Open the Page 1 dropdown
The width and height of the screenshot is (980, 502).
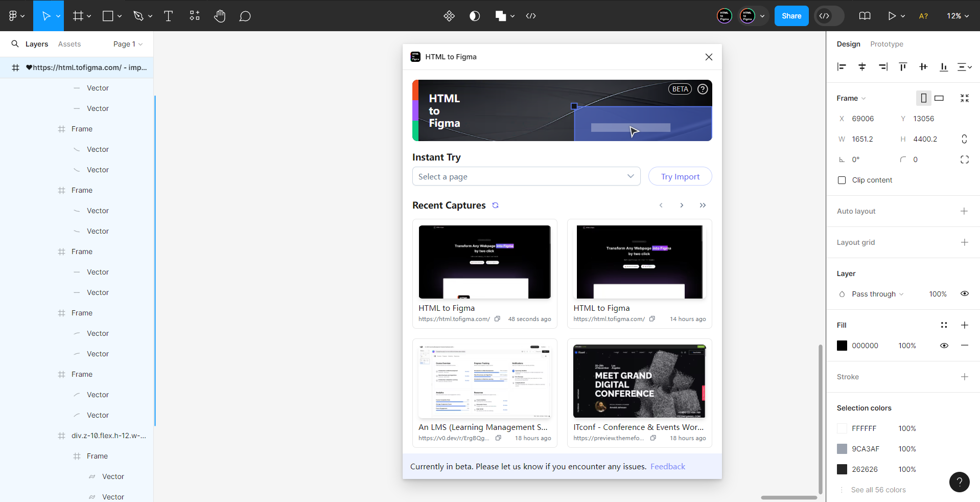pyautogui.click(x=128, y=44)
